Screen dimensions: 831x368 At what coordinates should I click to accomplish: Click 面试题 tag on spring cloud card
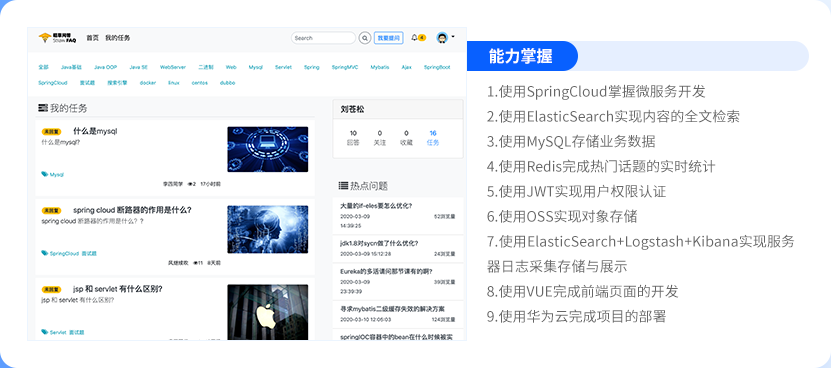[89, 253]
